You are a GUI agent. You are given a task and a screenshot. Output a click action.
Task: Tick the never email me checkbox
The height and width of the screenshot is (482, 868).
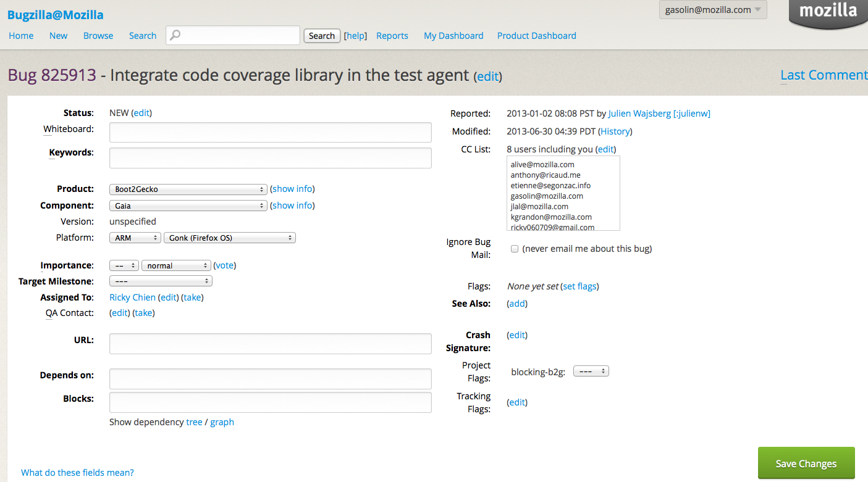click(x=514, y=249)
